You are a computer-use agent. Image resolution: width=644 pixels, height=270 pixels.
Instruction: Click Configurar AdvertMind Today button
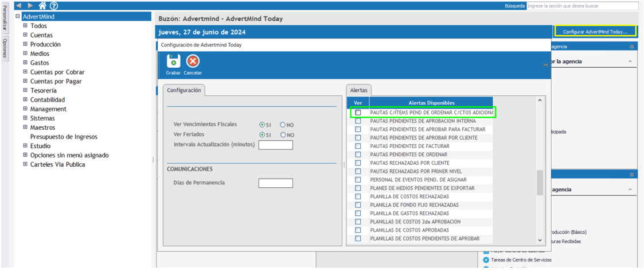[595, 31]
